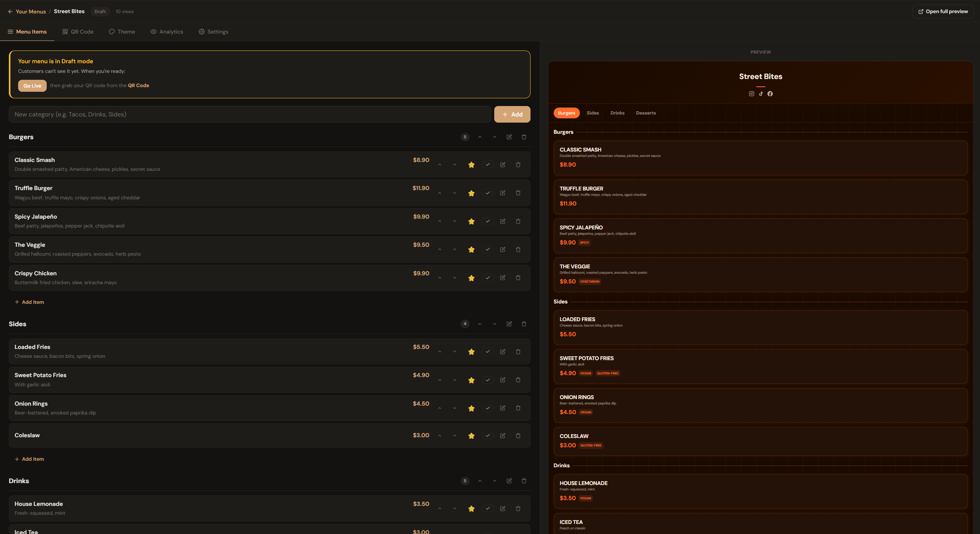
Task: Delete the Truffle Burger item
Action: (x=518, y=193)
